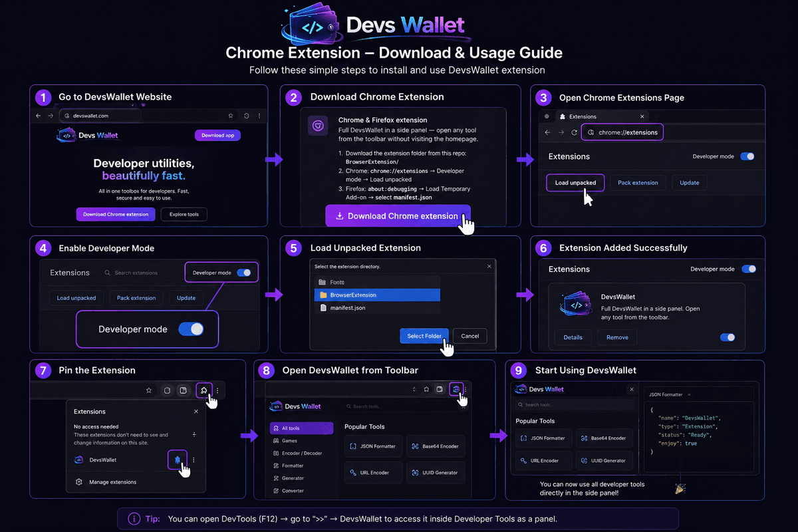Click Load unpacked button in step 4
This screenshot has height=532, width=798.
tap(76, 298)
